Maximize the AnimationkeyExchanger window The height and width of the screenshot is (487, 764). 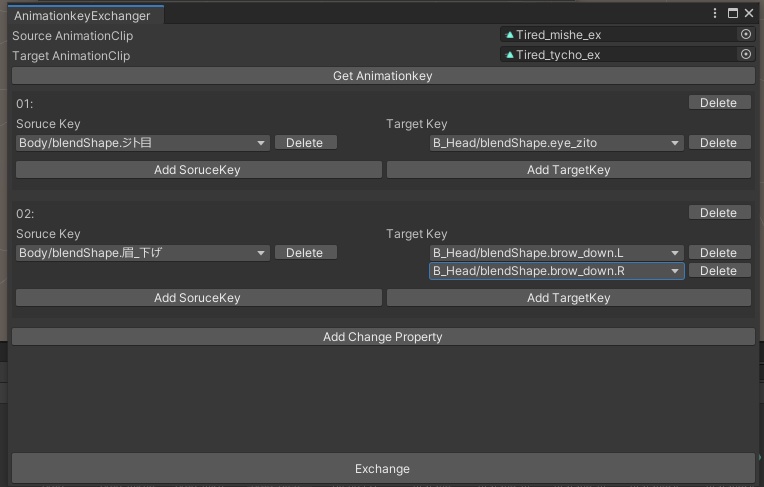coord(732,13)
